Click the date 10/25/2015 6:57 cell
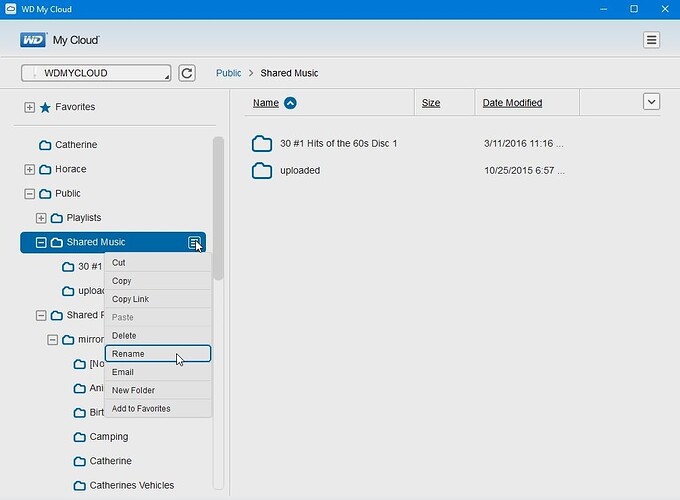680x500 pixels. [524, 170]
